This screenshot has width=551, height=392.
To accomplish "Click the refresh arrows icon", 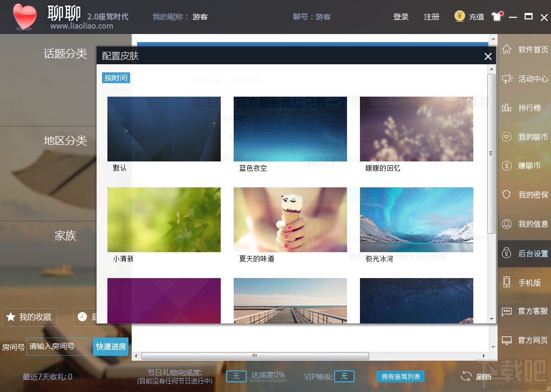I will pyautogui.click(x=466, y=376).
